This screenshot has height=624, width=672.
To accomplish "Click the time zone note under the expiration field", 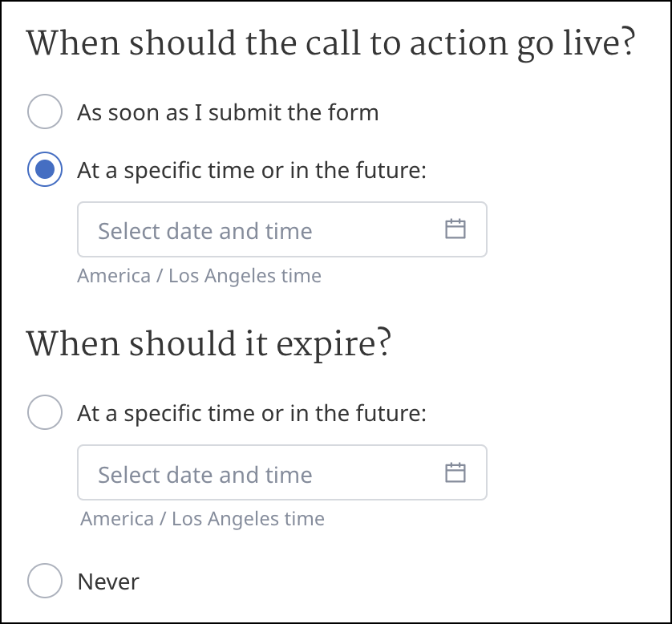I will tap(202, 519).
